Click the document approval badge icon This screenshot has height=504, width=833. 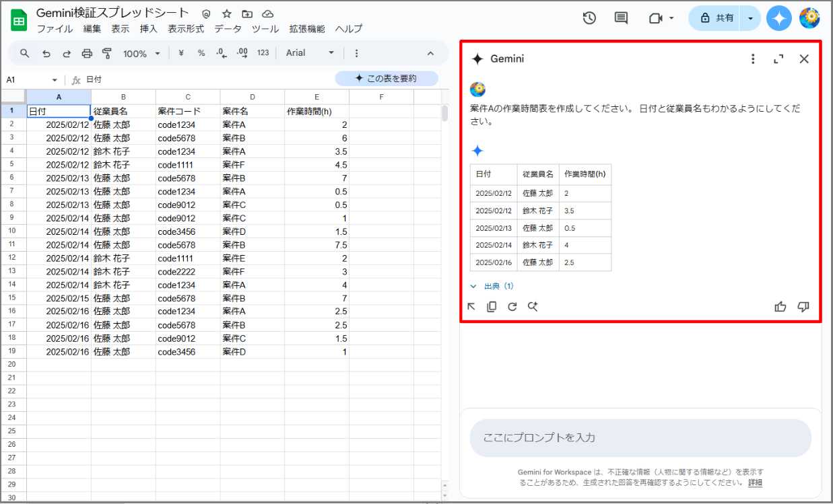pyautogui.click(x=206, y=13)
